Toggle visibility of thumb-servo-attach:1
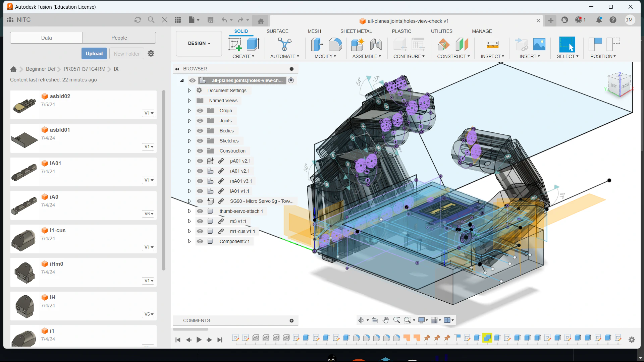 [200, 211]
